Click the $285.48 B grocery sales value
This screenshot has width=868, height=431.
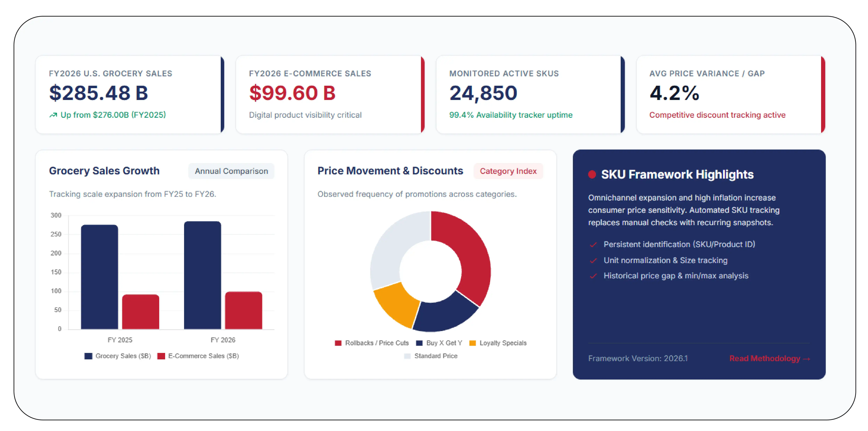(x=98, y=93)
